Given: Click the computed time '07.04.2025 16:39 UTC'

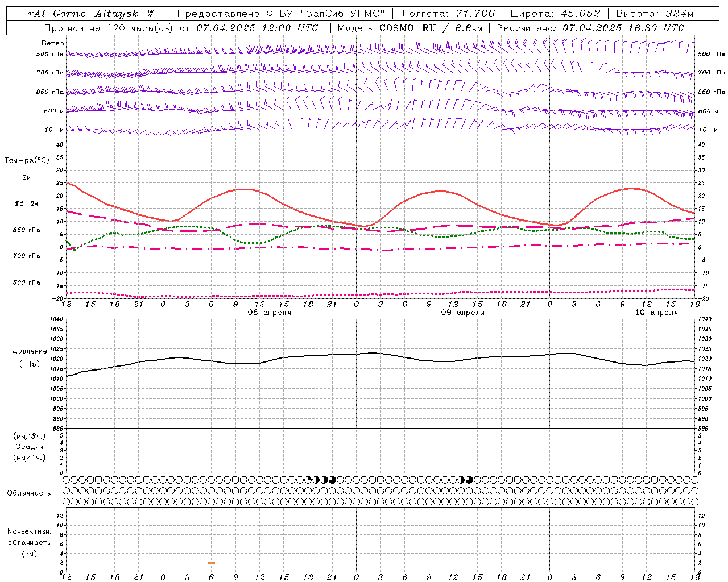Looking at the screenshot, I should point(623,28).
